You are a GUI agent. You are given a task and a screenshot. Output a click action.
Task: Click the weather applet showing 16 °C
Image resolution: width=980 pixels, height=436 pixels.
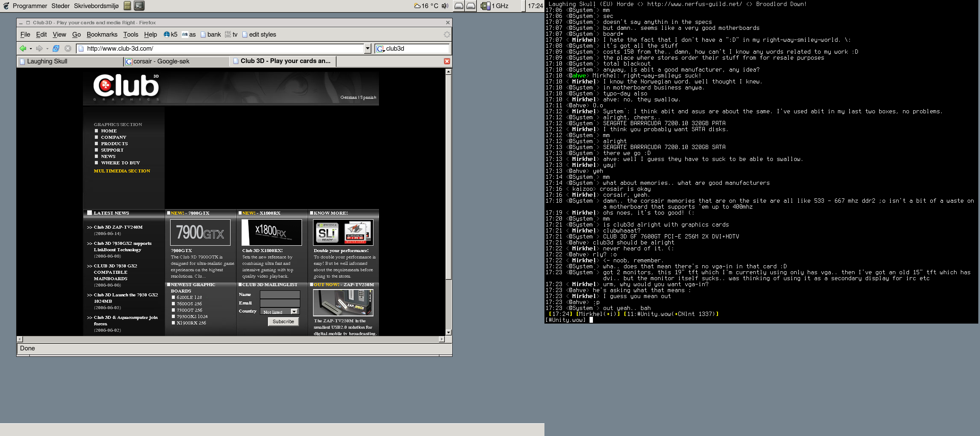(x=426, y=6)
